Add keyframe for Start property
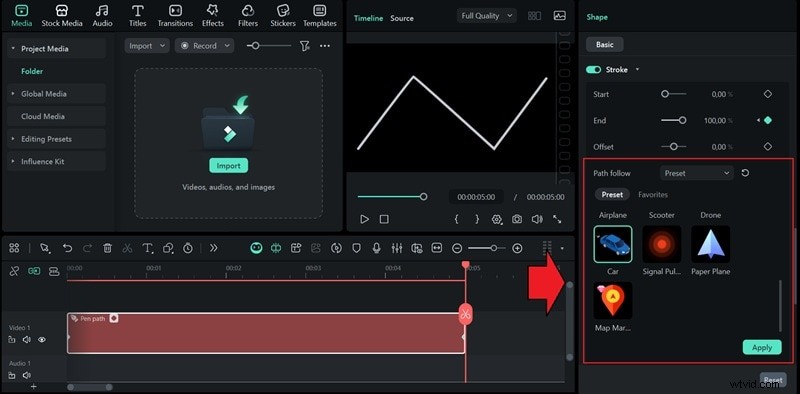This screenshot has width=800, height=394. pyautogui.click(x=767, y=94)
